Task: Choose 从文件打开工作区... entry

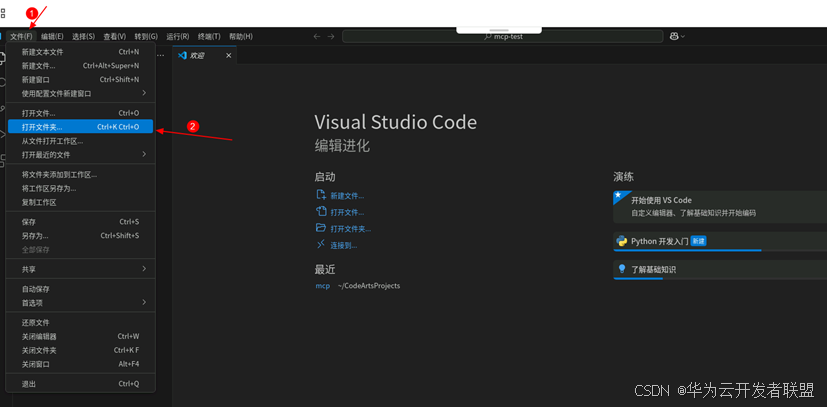Action: [x=80, y=141]
